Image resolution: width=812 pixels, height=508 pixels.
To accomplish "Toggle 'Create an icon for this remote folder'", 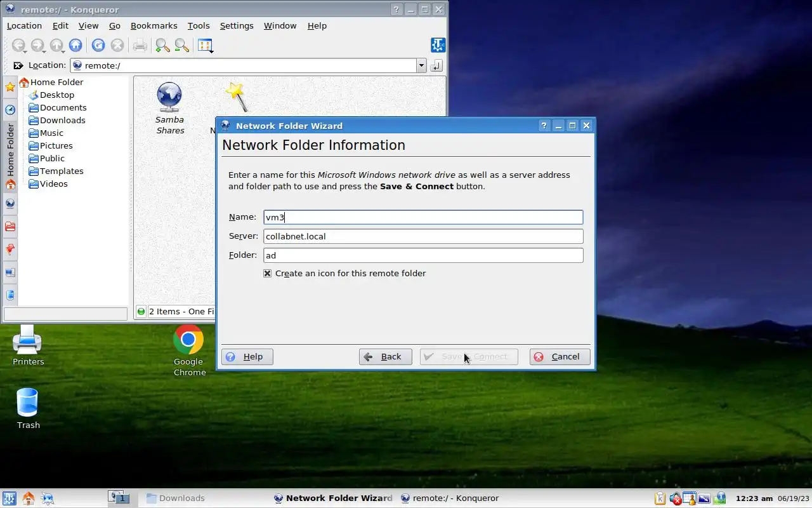I will [345, 273].
